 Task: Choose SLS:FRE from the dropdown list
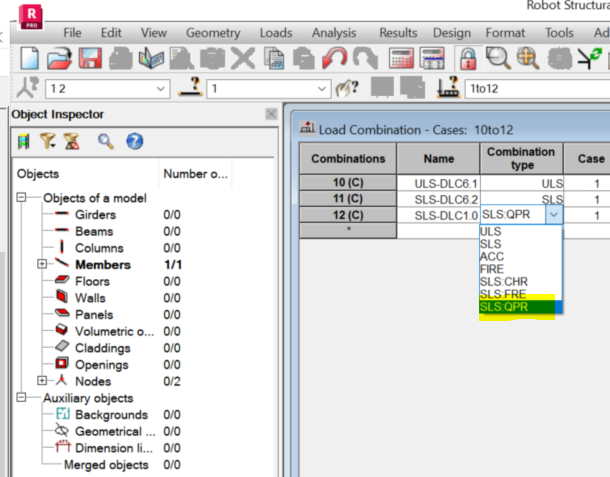click(x=521, y=294)
